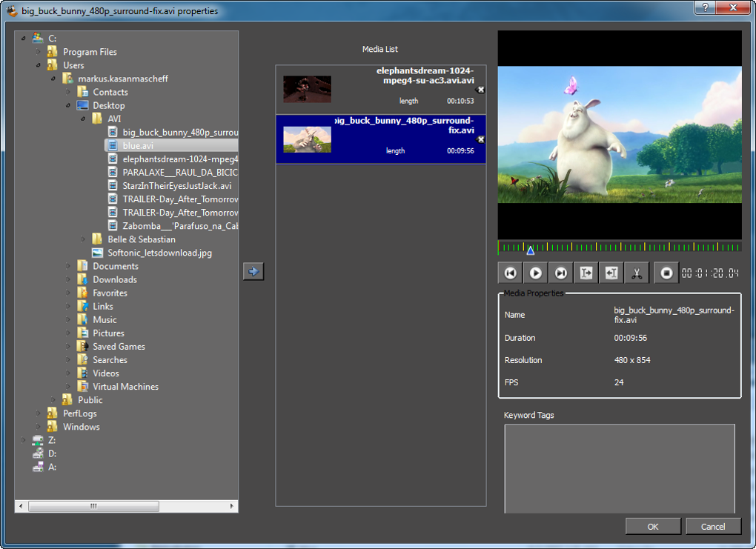
Task: Click the set out-point marker icon
Action: coord(611,273)
